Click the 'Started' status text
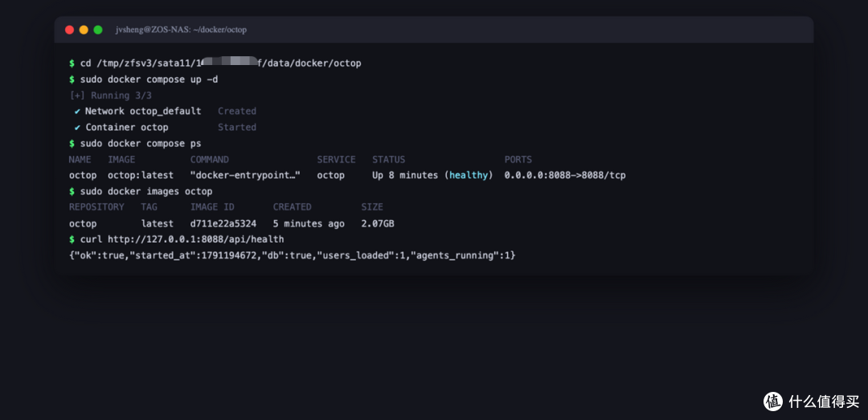Screen dimensions: 868x420 [237, 127]
